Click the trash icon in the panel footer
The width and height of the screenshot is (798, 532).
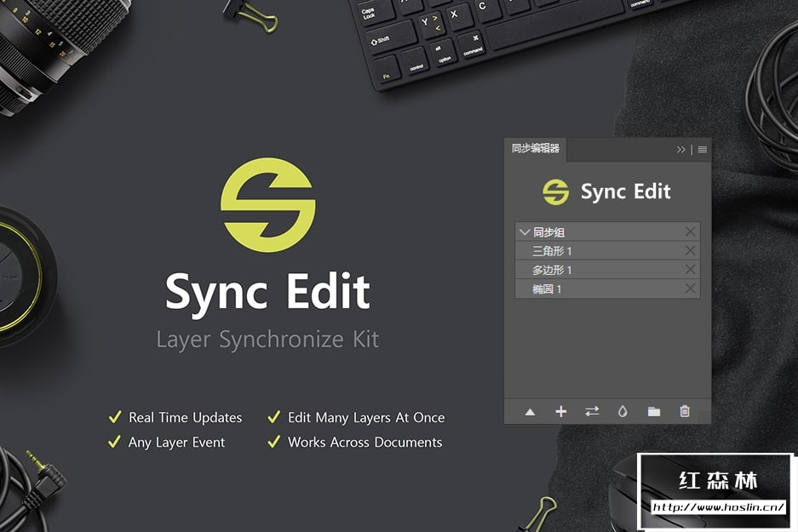(685, 411)
